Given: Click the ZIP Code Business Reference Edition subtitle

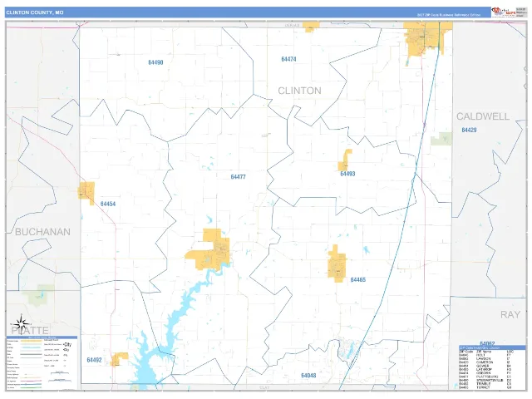Looking at the screenshot, I should (x=449, y=15).
